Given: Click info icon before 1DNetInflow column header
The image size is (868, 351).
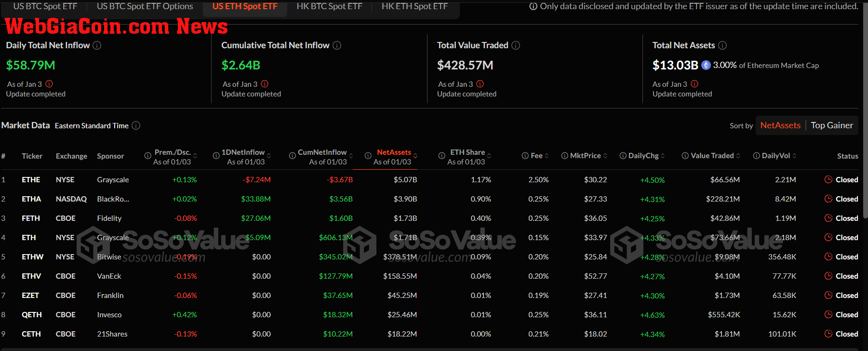Looking at the screenshot, I should coord(216,156).
